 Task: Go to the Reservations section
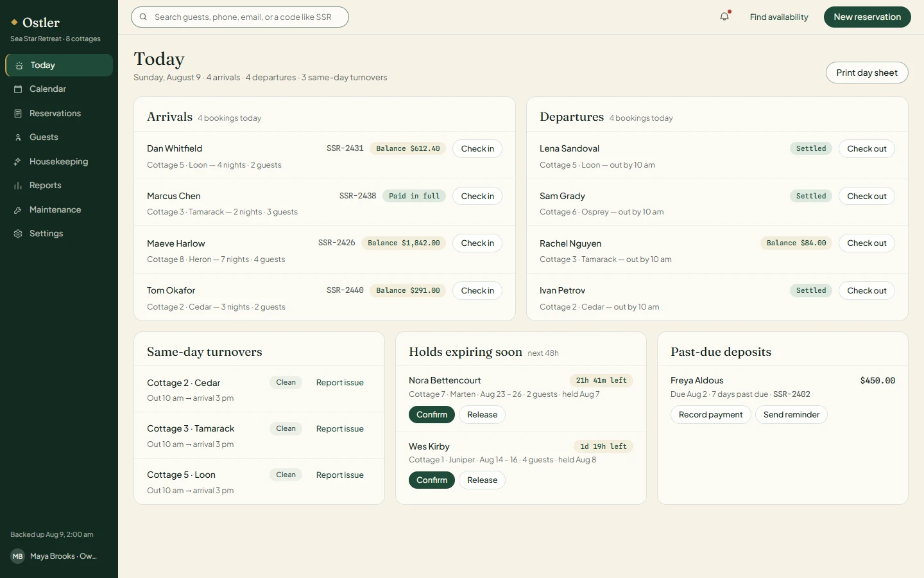pyautogui.click(x=59, y=114)
